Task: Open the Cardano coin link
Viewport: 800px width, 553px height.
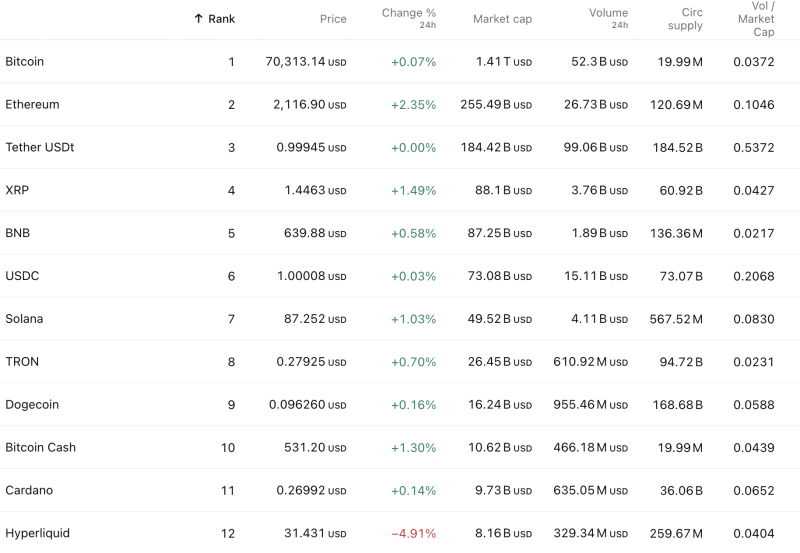Action: coord(29,490)
